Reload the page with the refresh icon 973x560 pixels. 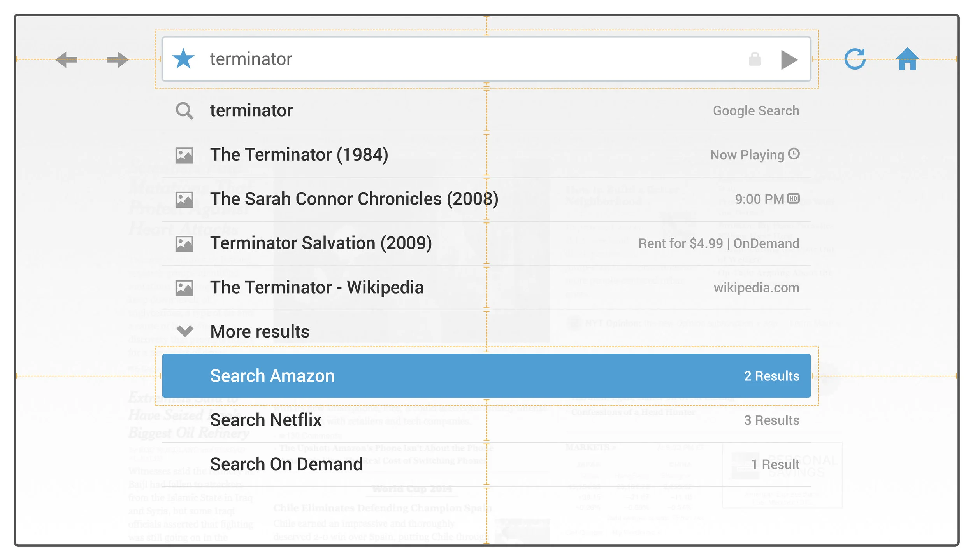855,59
